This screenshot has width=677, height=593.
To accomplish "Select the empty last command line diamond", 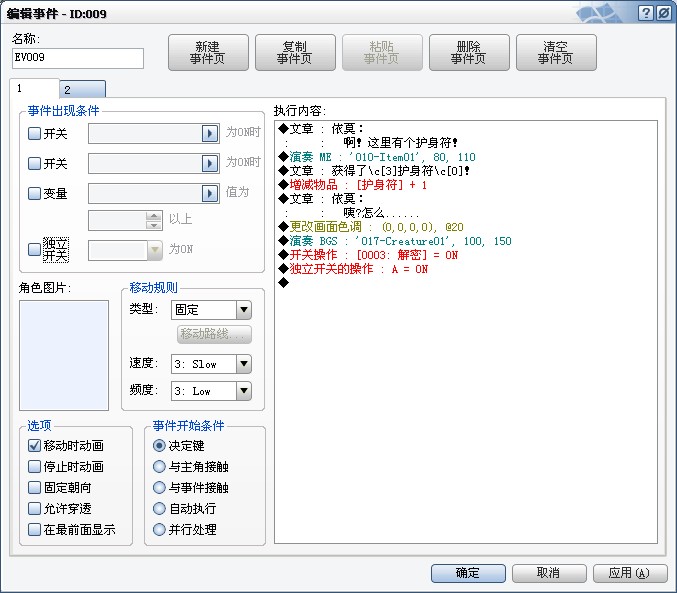I will [283, 283].
